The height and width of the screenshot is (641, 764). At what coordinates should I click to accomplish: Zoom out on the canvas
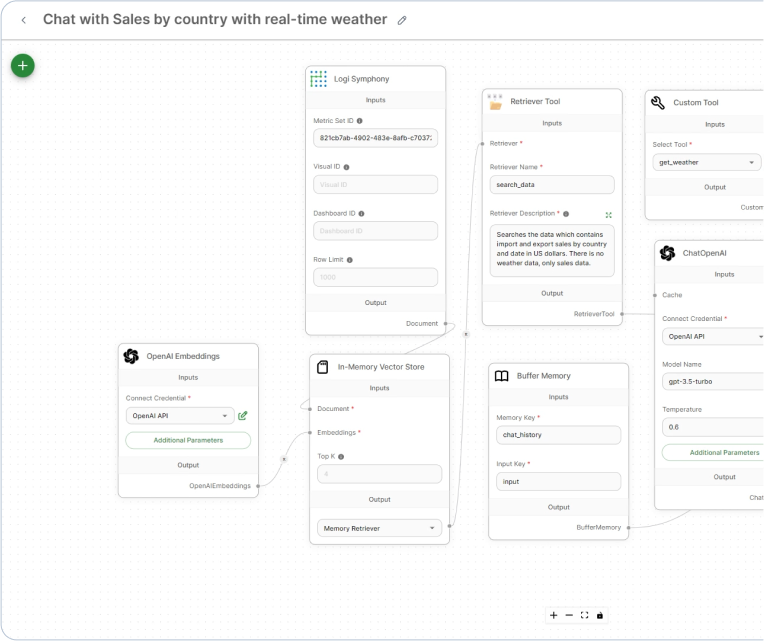[569, 615]
